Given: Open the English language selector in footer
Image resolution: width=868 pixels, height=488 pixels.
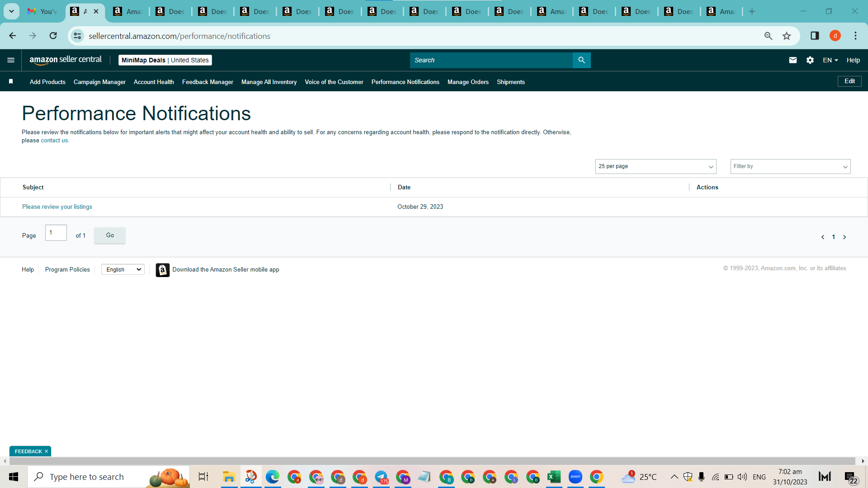Looking at the screenshot, I should pos(123,269).
